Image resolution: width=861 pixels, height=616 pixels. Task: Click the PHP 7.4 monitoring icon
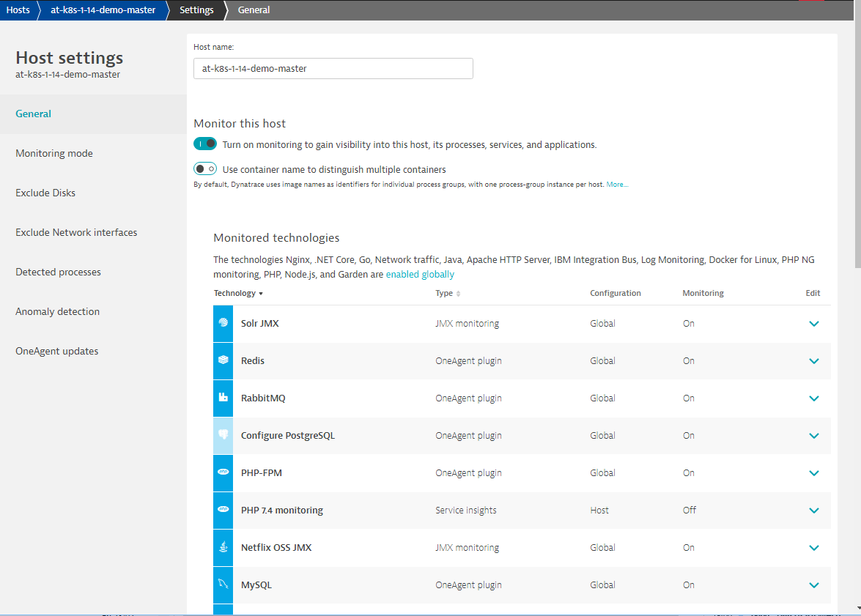pyautogui.click(x=223, y=511)
